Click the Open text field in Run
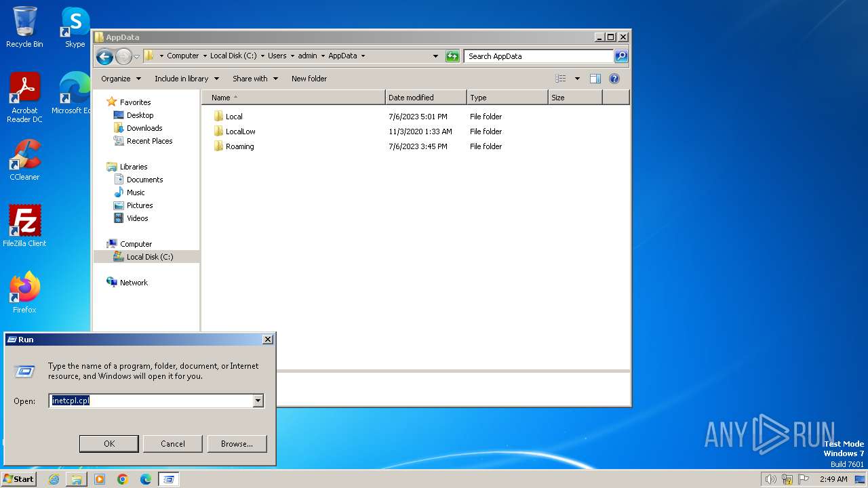The image size is (868, 488). pyautogui.click(x=151, y=401)
